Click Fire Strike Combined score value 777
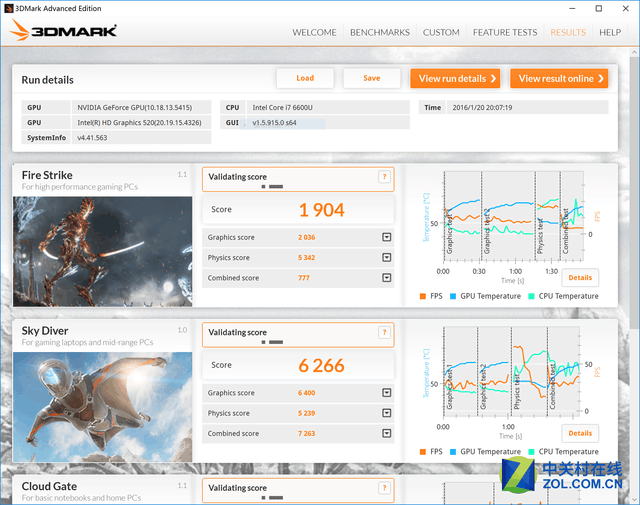 tap(304, 278)
